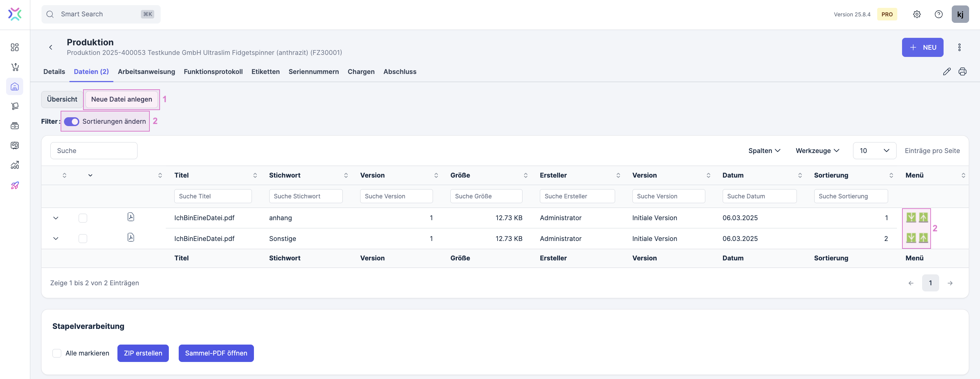Click the 'Suche Titel' filter field
Image resolution: width=980 pixels, height=379 pixels.
[213, 196]
